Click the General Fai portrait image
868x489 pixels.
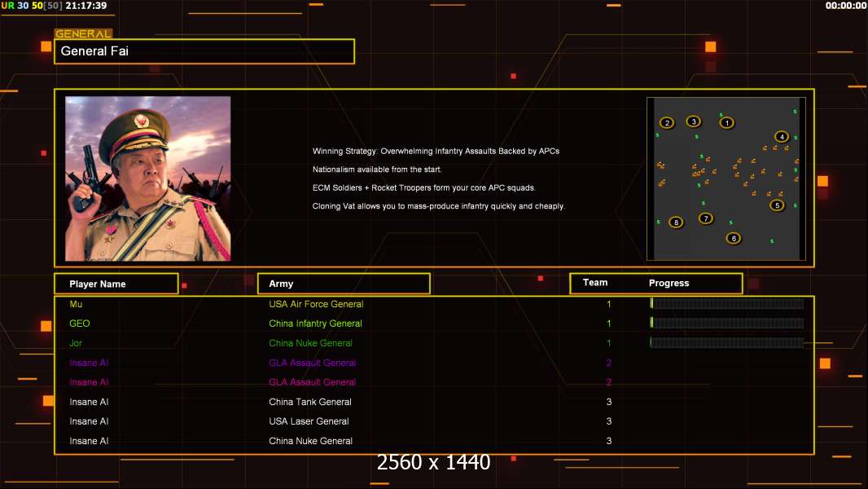[148, 178]
